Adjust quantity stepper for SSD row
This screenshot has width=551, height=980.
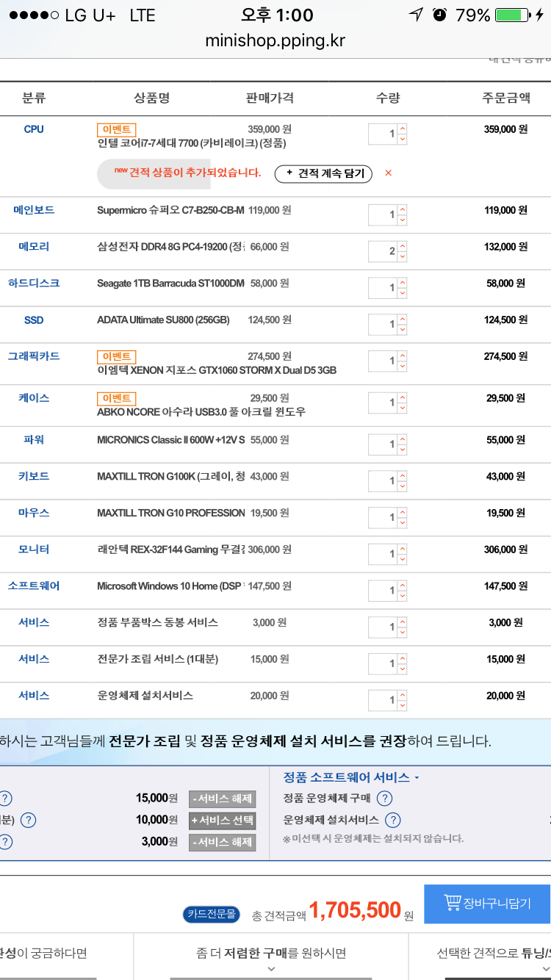403,325
